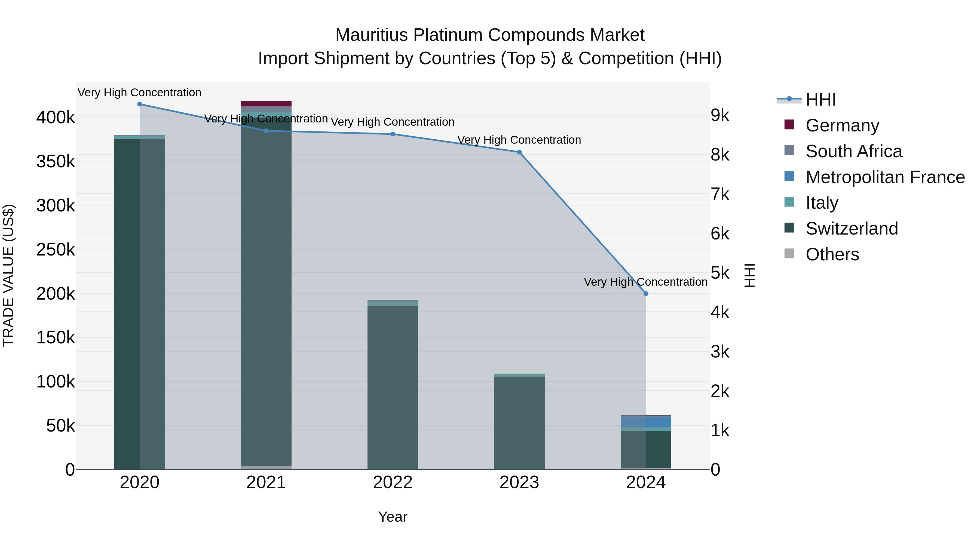
Task: Toggle Metropolitan France legend entry
Action: [874, 177]
